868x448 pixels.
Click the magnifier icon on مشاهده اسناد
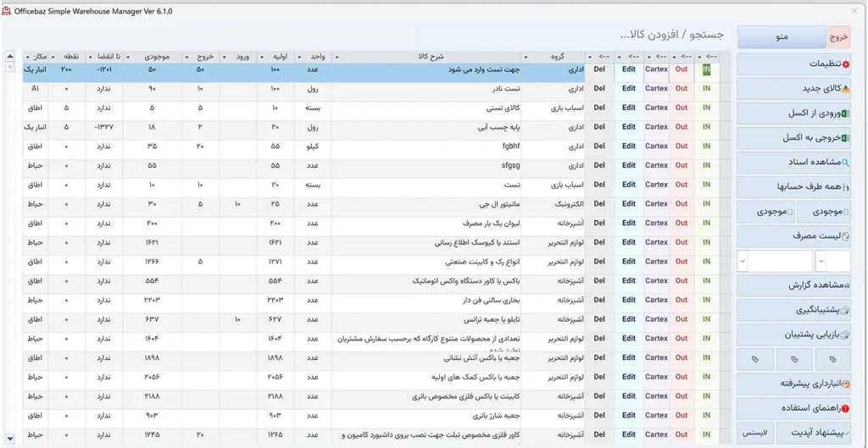click(845, 163)
